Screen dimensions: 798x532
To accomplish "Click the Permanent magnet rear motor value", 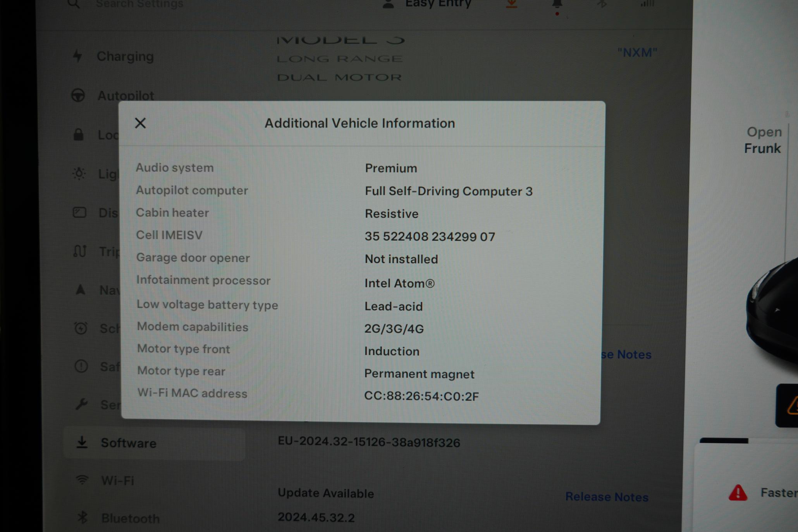I will (x=419, y=374).
